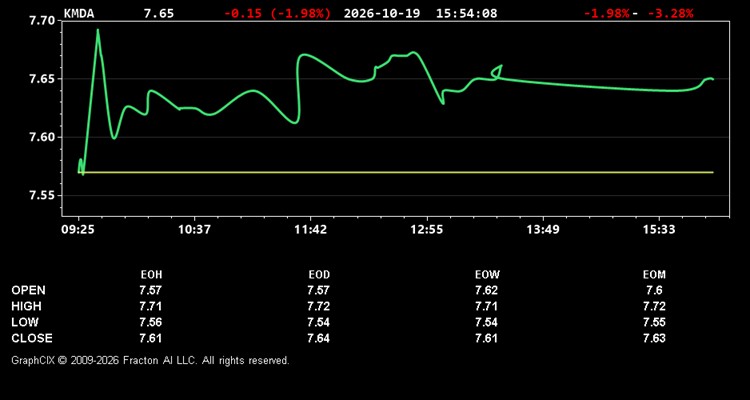Select the EOH high value 7.71

(x=151, y=306)
